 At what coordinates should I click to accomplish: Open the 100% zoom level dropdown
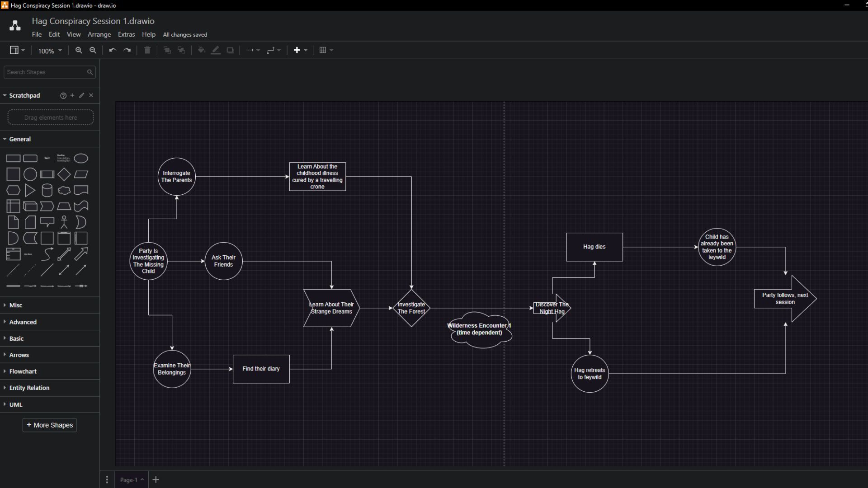pos(50,51)
